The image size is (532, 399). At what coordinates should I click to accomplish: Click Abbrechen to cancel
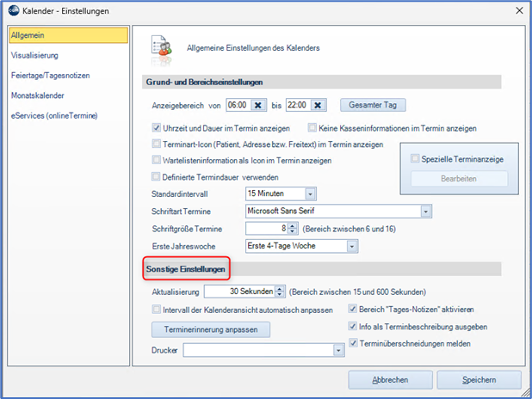click(x=390, y=380)
